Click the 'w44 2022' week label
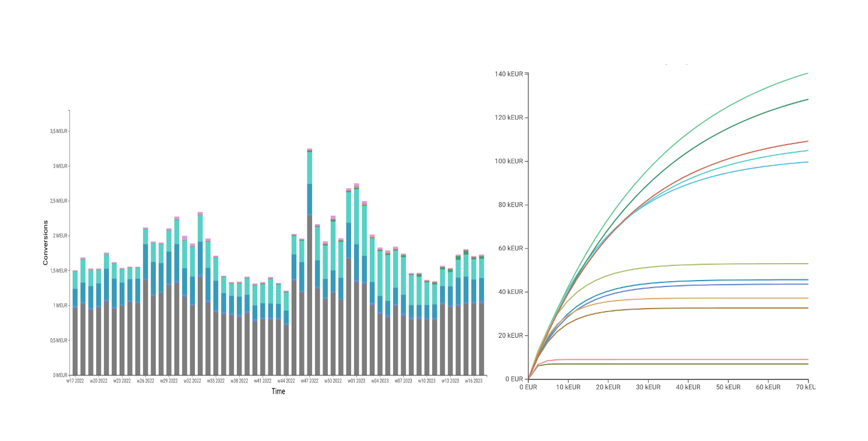Screen dimensions: 868x441 coord(286,381)
